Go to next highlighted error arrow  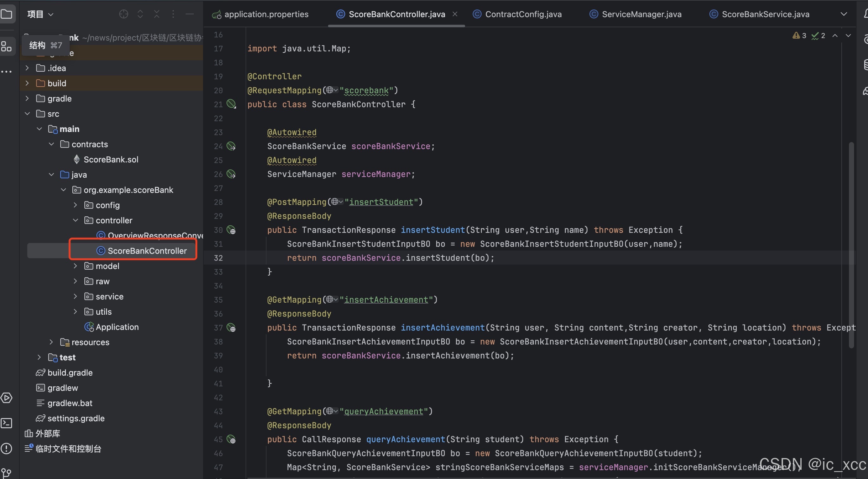pyautogui.click(x=848, y=36)
